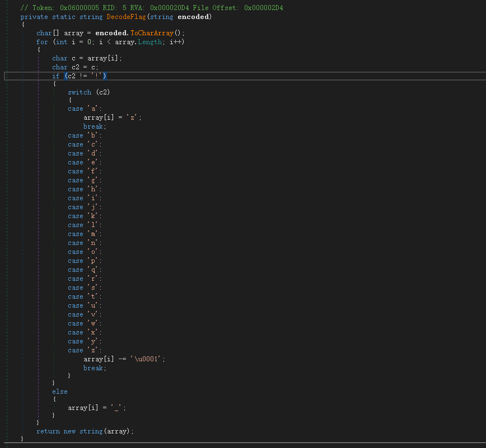Image resolution: width=486 pixels, height=448 pixels.
Task: Click the switch keyword
Action: click(79, 92)
